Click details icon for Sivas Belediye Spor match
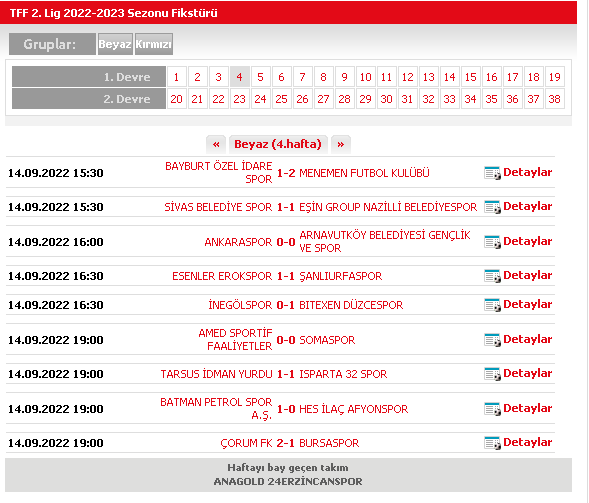 pos(492,207)
